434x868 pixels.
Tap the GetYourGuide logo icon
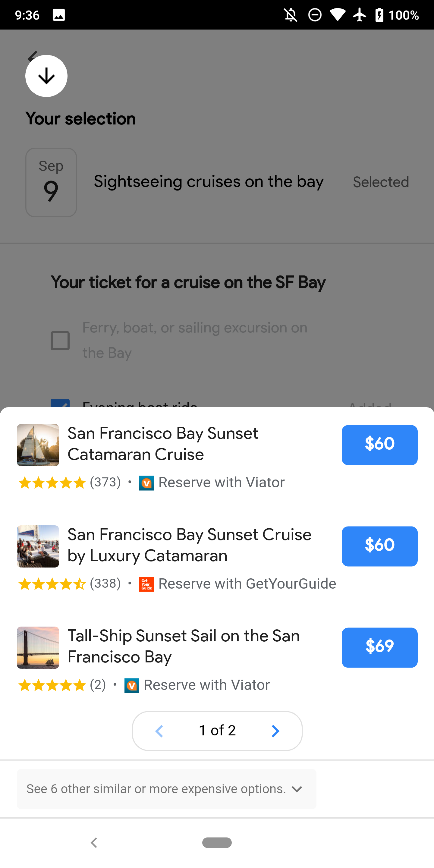pyautogui.click(x=146, y=584)
